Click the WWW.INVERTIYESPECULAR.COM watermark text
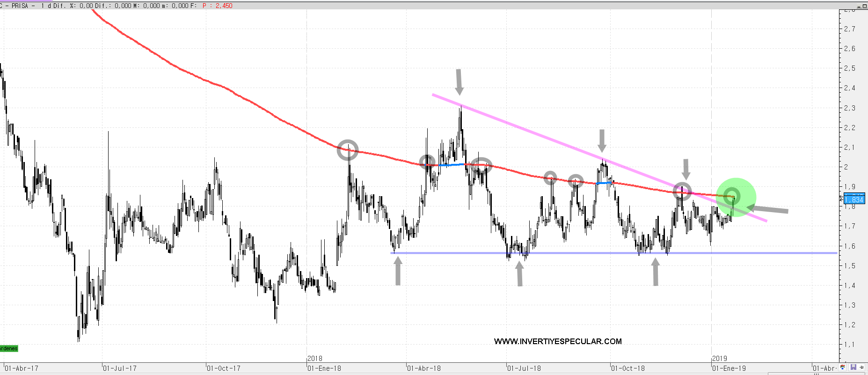 tap(558, 341)
